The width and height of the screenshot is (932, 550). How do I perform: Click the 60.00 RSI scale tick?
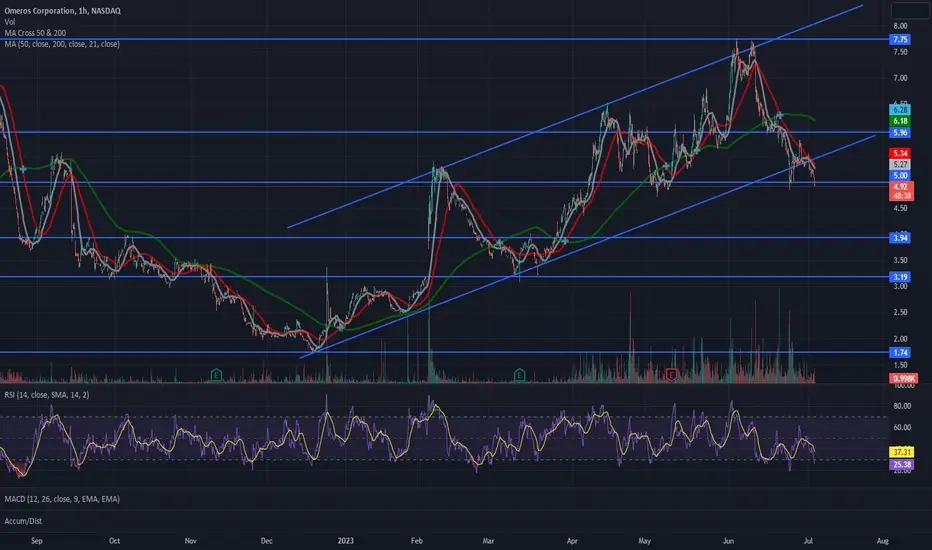click(902, 428)
